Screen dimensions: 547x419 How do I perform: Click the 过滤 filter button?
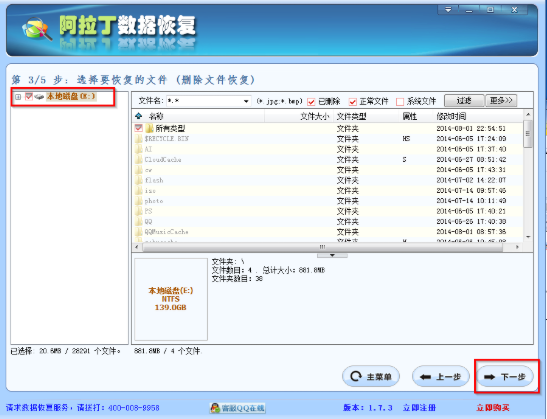point(464,101)
